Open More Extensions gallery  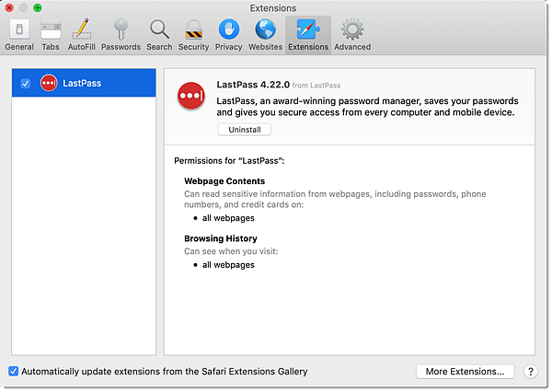[465, 371]
